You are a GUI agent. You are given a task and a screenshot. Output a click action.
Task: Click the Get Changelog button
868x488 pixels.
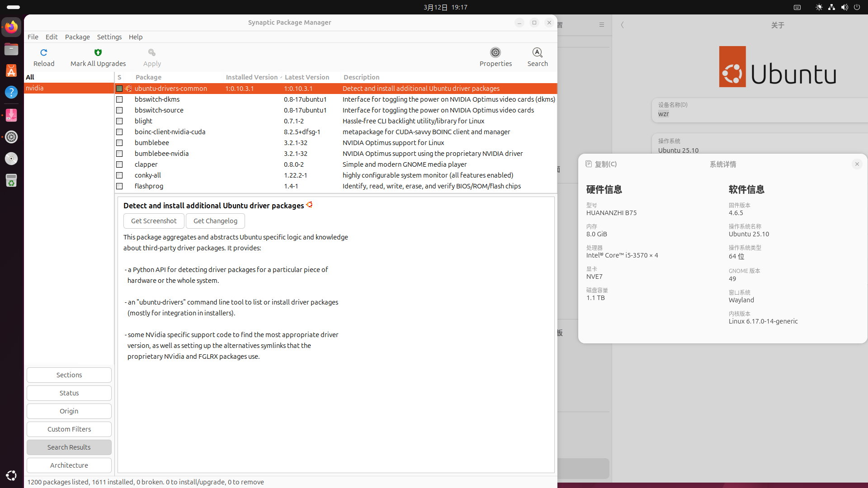click(x=215, y=221)
